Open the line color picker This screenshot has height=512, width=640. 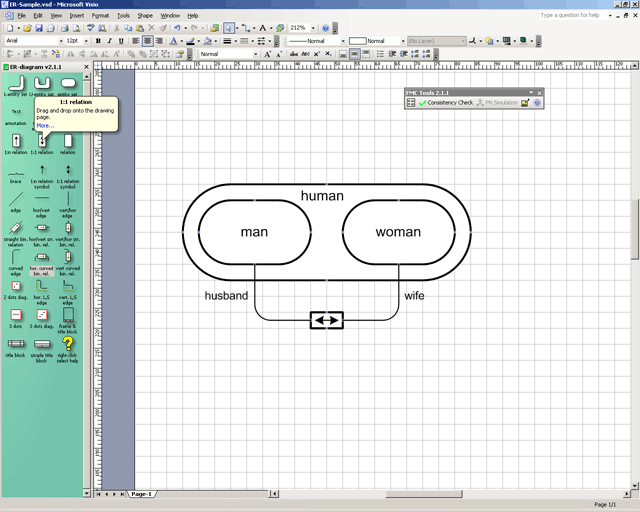[191, 41]
